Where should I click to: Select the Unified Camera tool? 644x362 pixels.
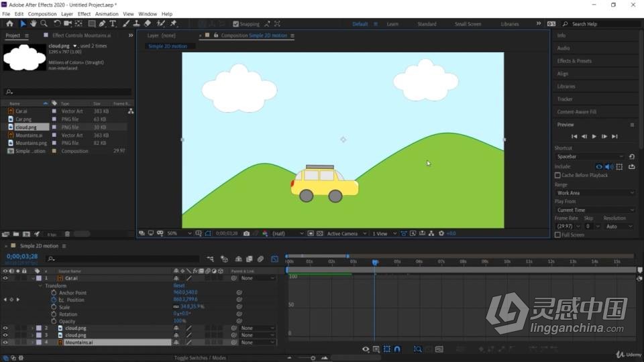pos(68,24)
